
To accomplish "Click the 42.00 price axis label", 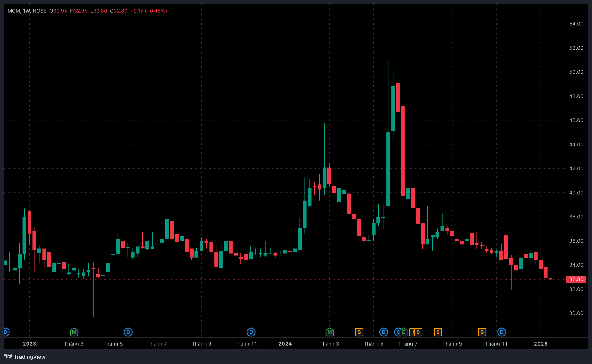I will pyautogui.click(x=576, y=168).
